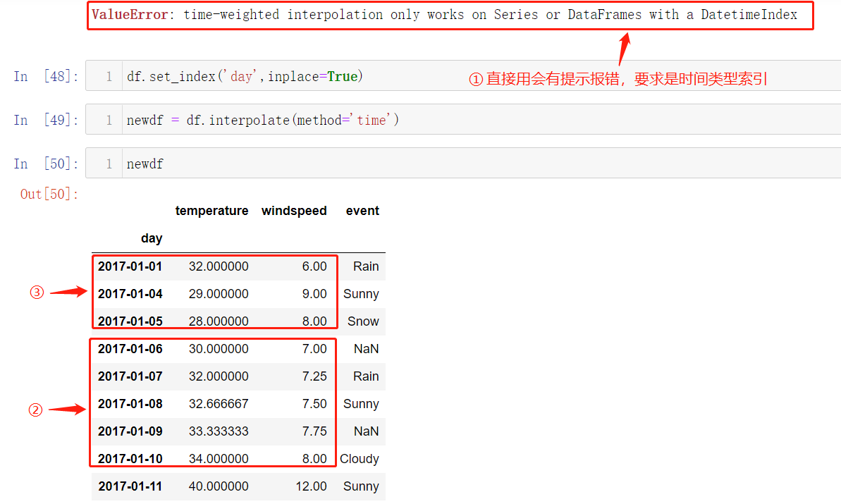Image resolution: width=841 pixels, height=504 pixels.
Task: Click code cell newdf = df.interpolate(method='time')
Action: click(x=463, y=120)
